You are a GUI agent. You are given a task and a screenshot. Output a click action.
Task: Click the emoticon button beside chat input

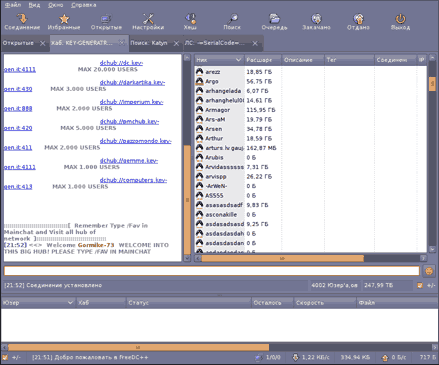point(429,271)
